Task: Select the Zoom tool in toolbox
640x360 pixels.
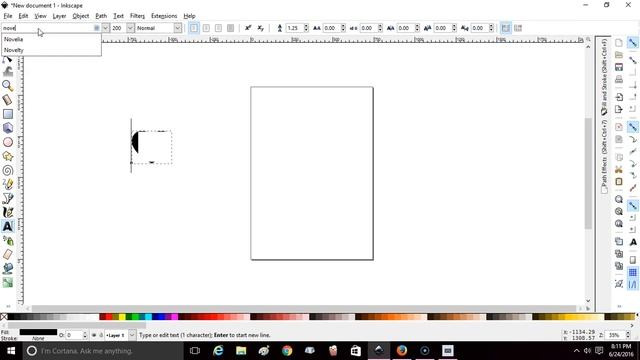Action: [x=7, y=85]
